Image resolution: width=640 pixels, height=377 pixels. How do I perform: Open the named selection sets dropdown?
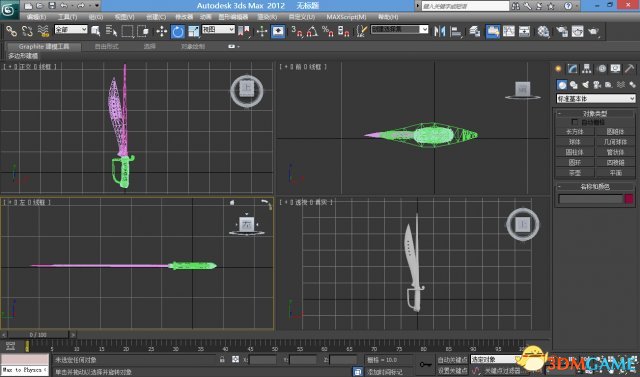coord(399,29)
